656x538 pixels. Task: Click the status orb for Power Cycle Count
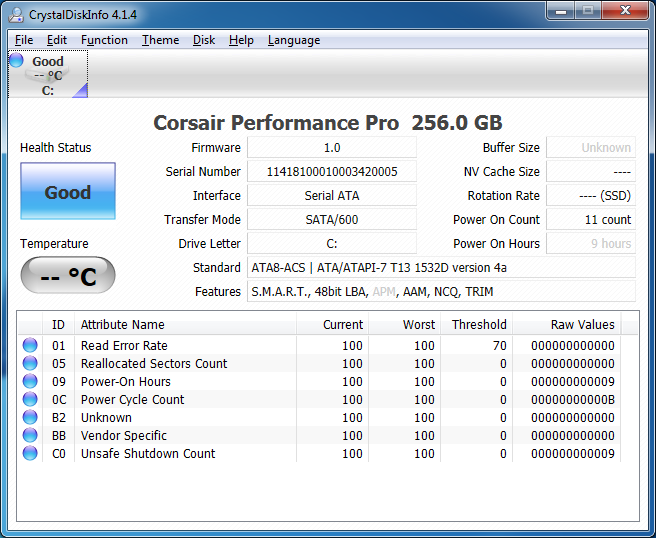pyautogui.click(x=30, y=399)
